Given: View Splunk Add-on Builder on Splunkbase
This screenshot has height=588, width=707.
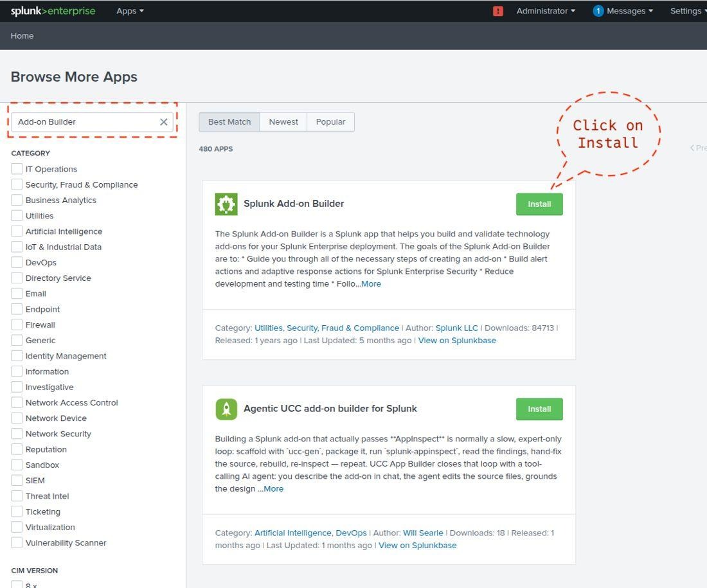Looking at the screenshot, I should click(457, 341).
